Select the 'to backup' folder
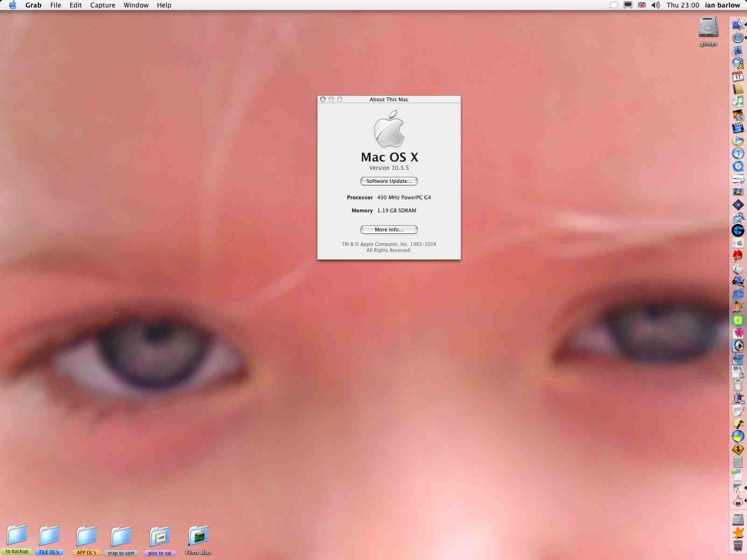Image resolution: width=747 pixels, height=560 pixels. click(17, 540)
